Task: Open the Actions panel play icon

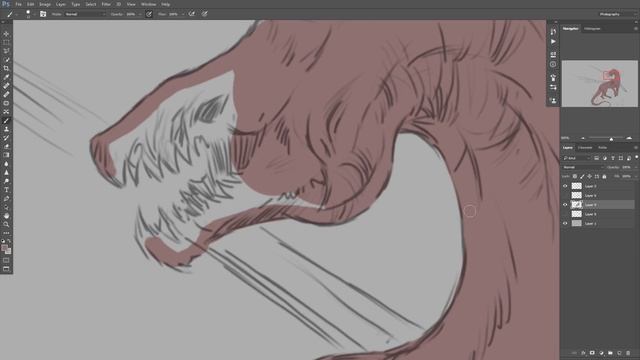Action: pyautogui.click(x=553, y=42)
